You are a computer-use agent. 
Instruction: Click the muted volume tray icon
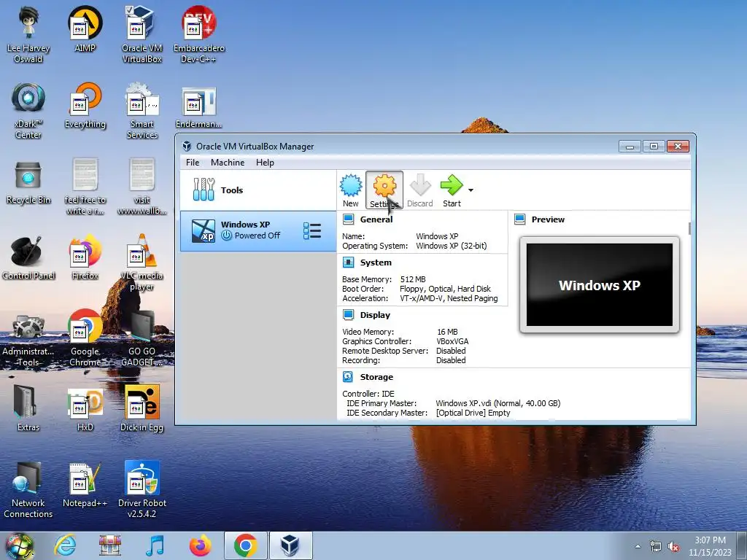coord(673,547)
